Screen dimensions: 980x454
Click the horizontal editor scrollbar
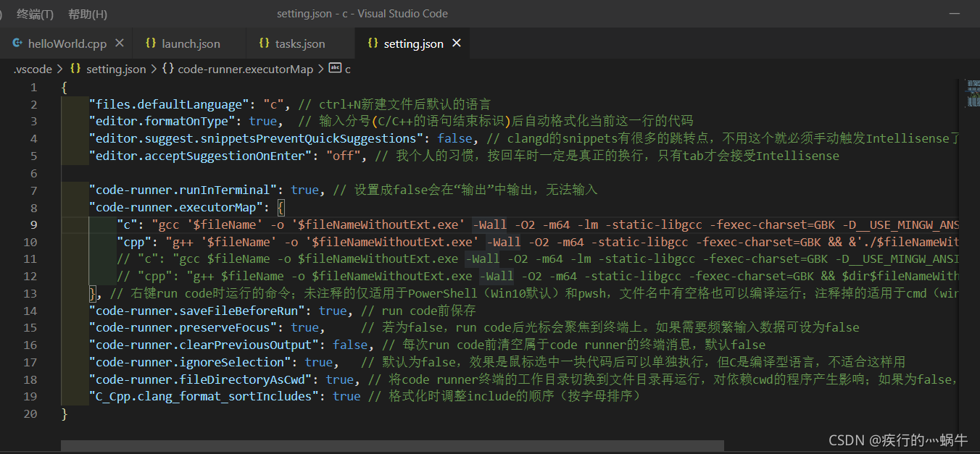coord(392,446)
